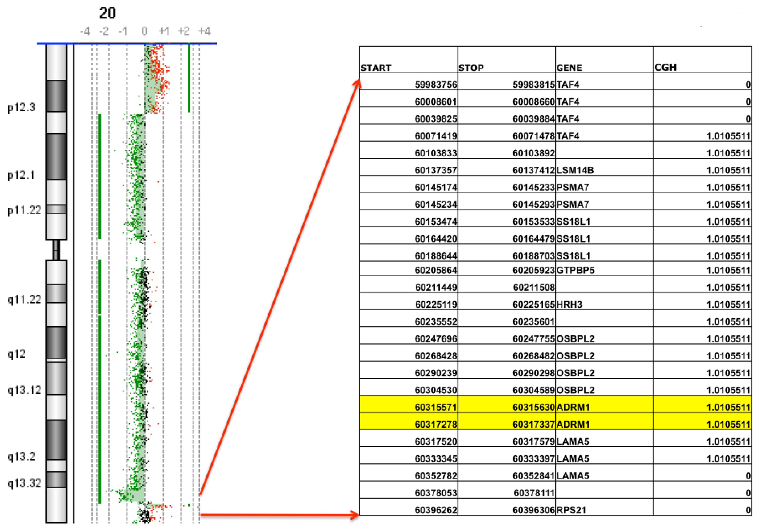
Task: Click the chromosome ideogram centromere
Action: [56, 250]
